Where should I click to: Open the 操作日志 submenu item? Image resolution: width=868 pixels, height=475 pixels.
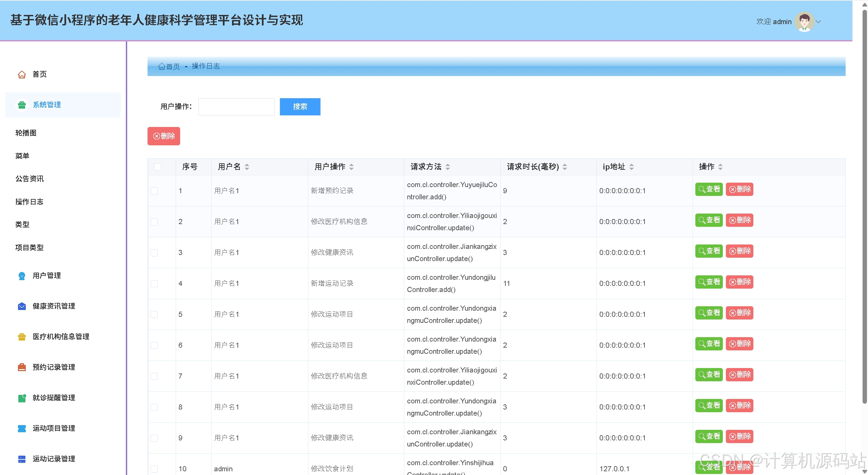[30, 202]
